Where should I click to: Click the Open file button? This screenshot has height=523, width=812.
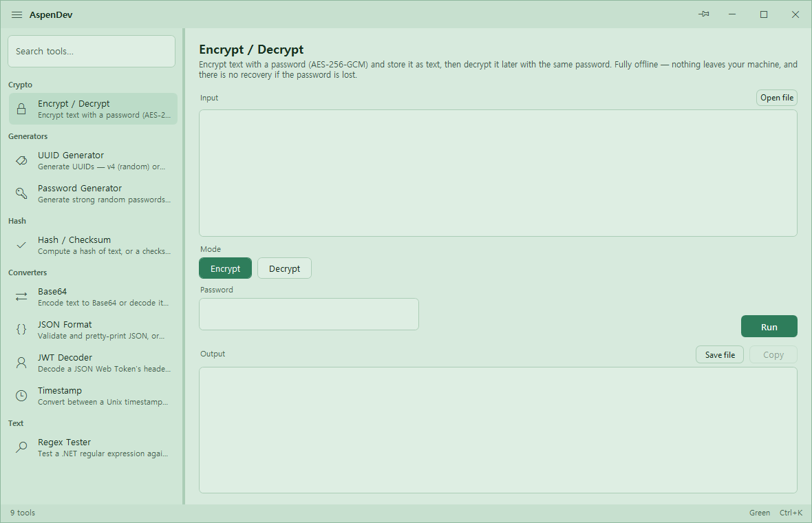click(777, 97)
